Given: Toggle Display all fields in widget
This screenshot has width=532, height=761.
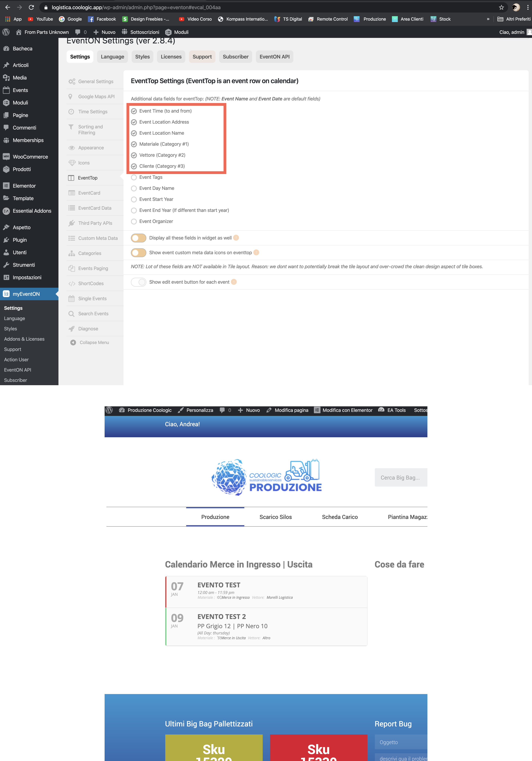Looking at the screenshot, I should pos(138,238).
